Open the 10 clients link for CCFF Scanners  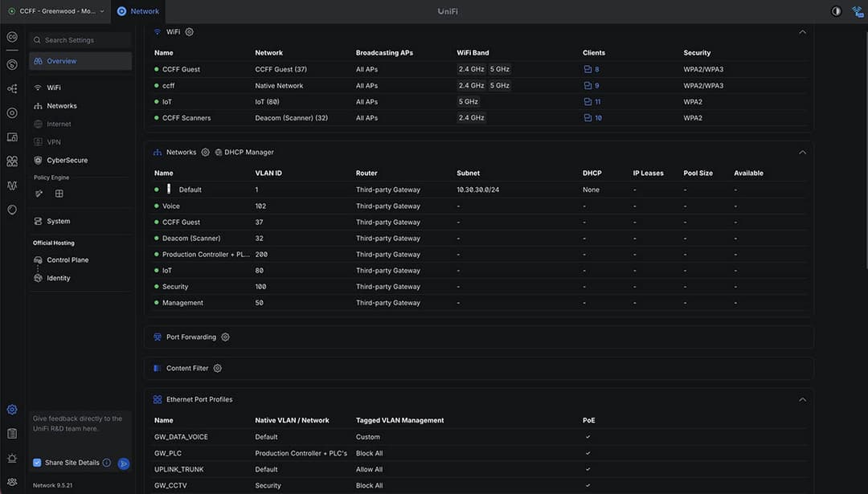[593, 118]
